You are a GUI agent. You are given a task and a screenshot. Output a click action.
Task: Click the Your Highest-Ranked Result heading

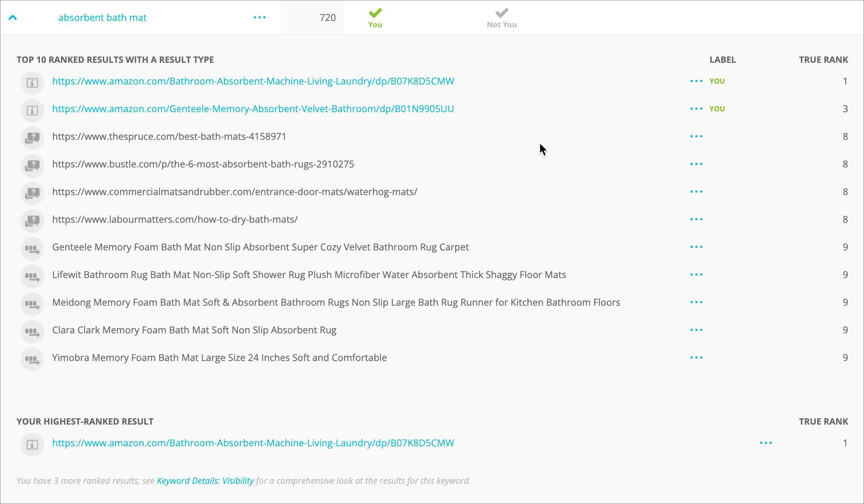[85, 421]
